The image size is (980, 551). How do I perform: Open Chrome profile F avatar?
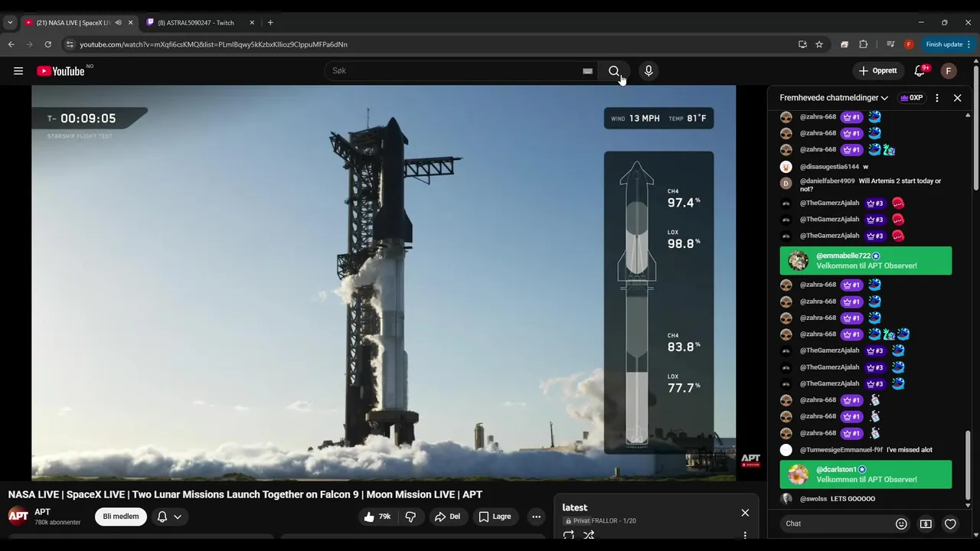[909, 44]
